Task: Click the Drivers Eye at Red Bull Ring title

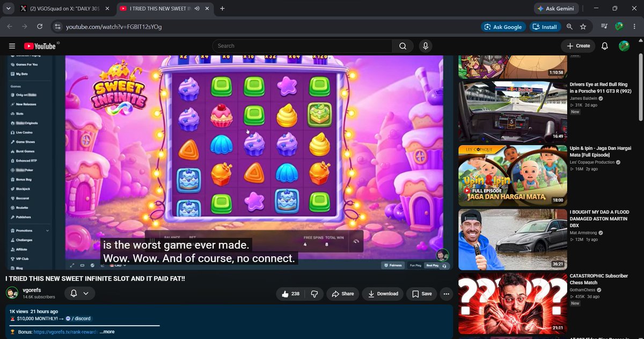Action: click(601, 88)
